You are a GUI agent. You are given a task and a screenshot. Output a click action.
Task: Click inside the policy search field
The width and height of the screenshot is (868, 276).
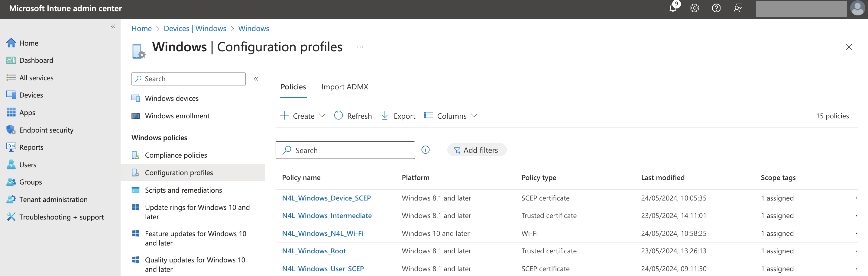345,150
